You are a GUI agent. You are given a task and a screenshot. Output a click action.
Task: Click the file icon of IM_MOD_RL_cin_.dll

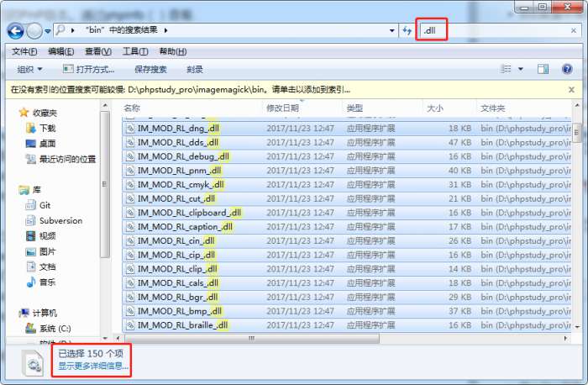[129, 241]
